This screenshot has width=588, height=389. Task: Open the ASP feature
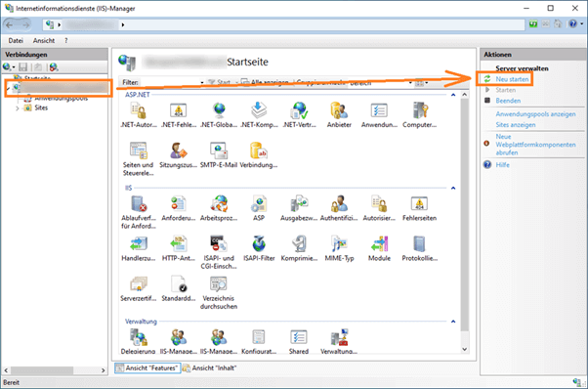click(259, 208)
